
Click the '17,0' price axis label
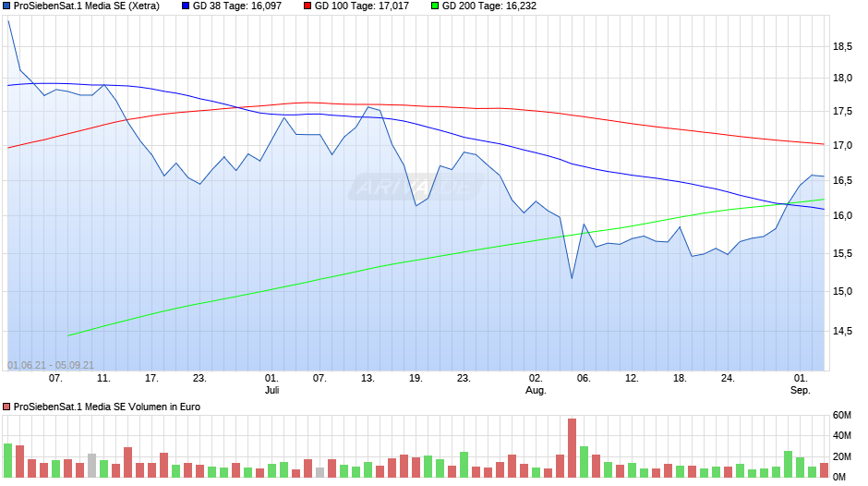pyautogui.click(x=842, y=146)
